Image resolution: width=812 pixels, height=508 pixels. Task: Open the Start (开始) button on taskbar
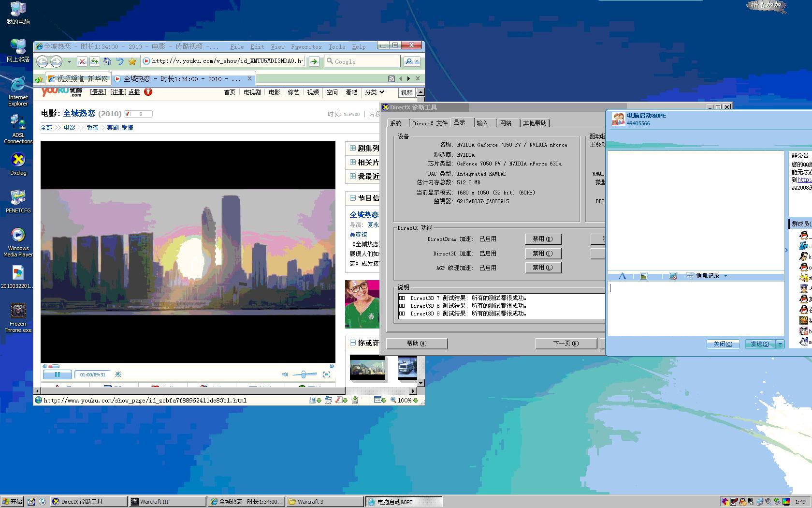pos(13,502)
